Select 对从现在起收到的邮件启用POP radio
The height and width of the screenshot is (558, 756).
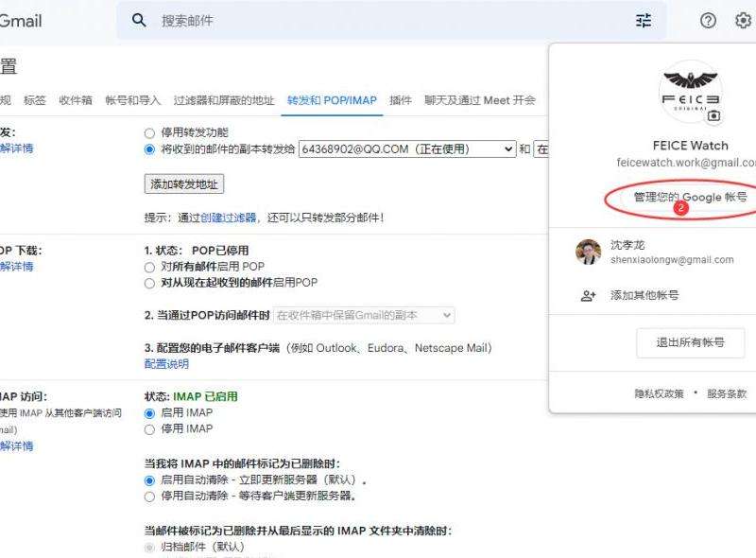(149, 284)
